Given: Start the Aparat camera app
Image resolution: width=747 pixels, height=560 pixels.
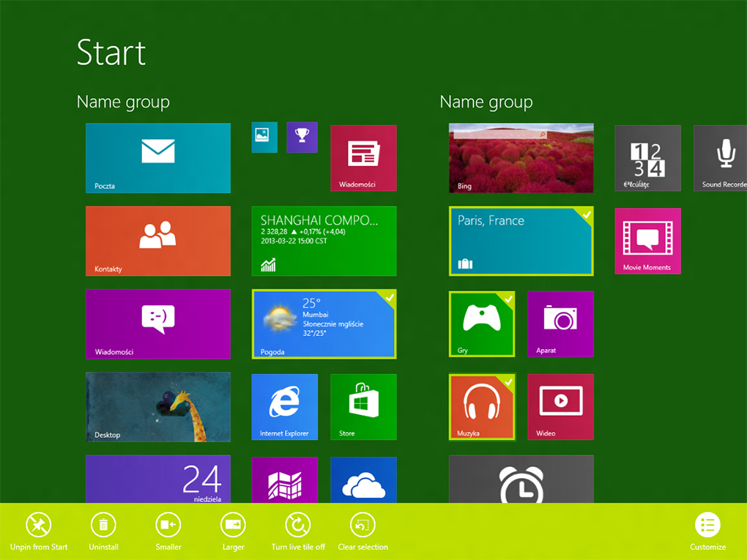Looking at the screenshot, I should click(x=560, y=324).
